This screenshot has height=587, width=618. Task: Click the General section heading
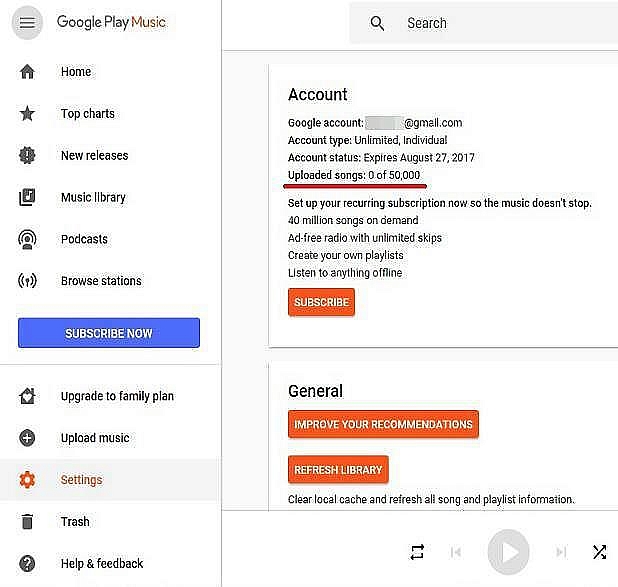pos(315,391)
